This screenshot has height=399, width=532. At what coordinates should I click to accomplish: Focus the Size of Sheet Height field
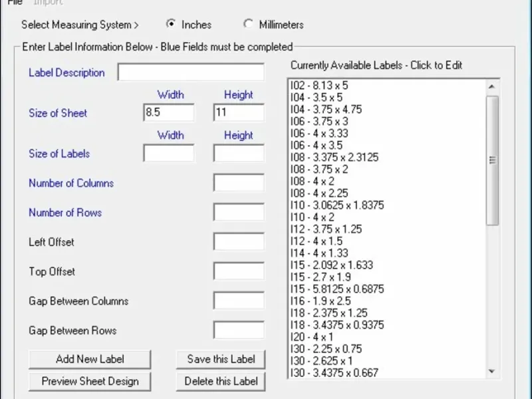coord(238,112)
